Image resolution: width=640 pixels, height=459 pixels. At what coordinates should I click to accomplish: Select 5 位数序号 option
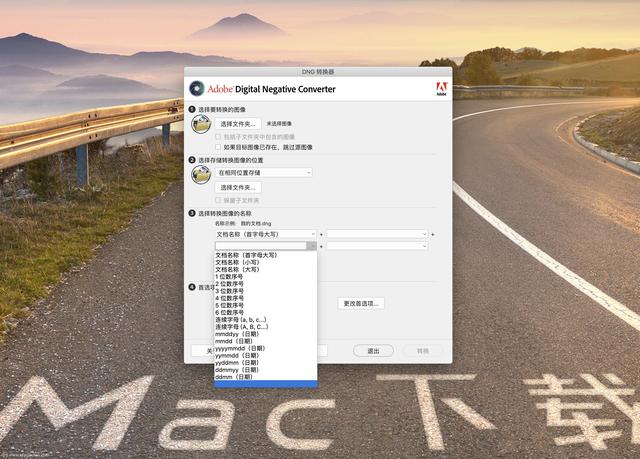(x=266, y=305)
